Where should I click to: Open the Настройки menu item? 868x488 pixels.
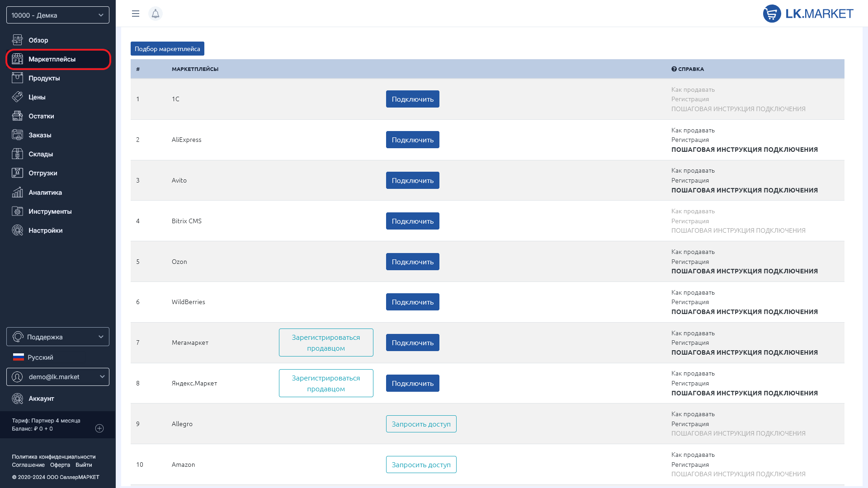coord(45,230)
